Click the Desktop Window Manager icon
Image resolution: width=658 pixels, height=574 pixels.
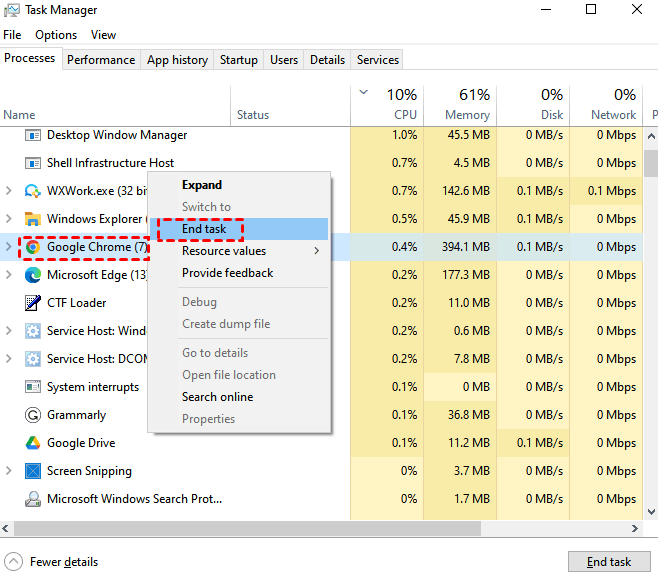coord(32,135)
